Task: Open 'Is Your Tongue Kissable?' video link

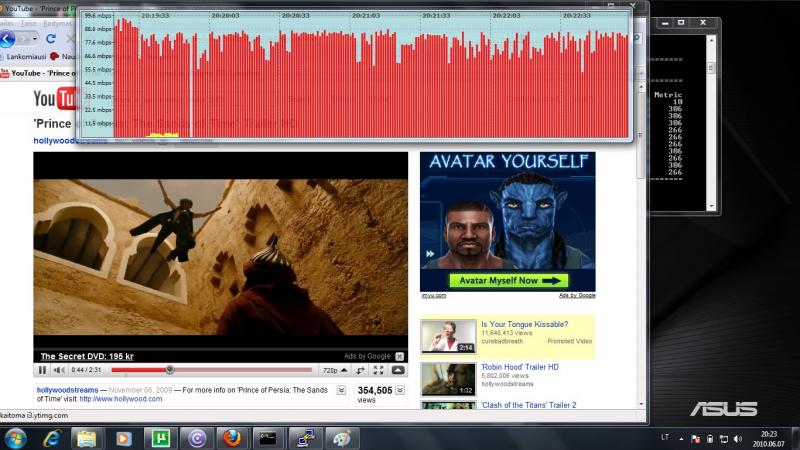Action: tap(524, 324)
